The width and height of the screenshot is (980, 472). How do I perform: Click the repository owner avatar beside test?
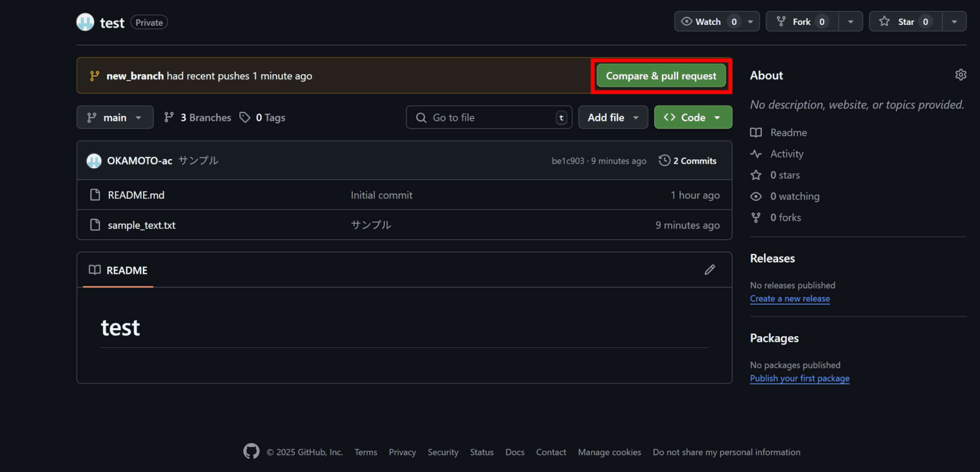pyautogui.click(x=85, y=22)
